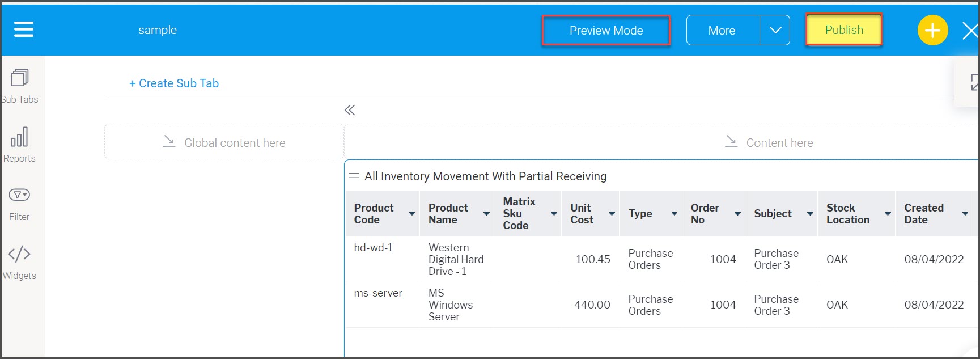Close the dashboard editor with X
This screenshot has width=980, height=359.
click(970, 31)
